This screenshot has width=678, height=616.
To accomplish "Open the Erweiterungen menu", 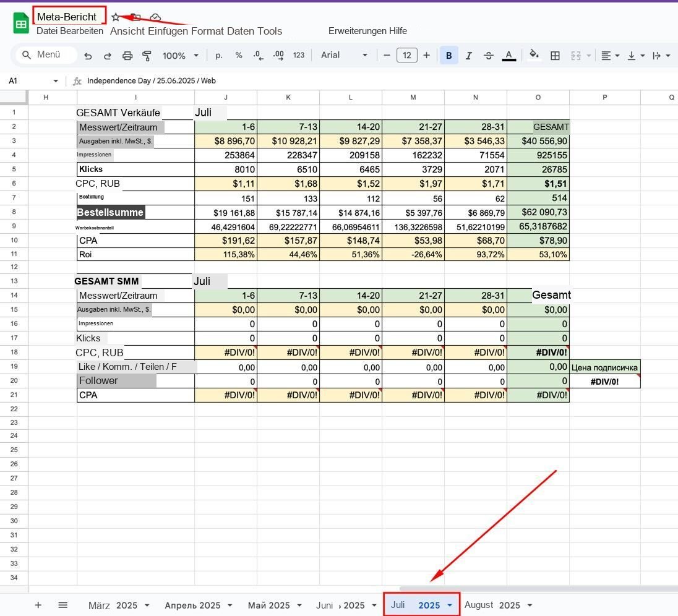I will pyautogui.click(x=357, y=31).
